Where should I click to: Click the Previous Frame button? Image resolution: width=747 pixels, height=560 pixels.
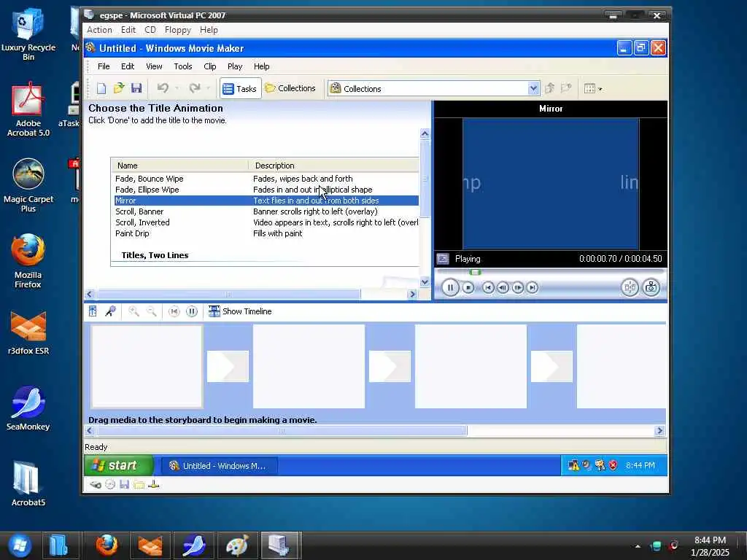click(503, 287)
